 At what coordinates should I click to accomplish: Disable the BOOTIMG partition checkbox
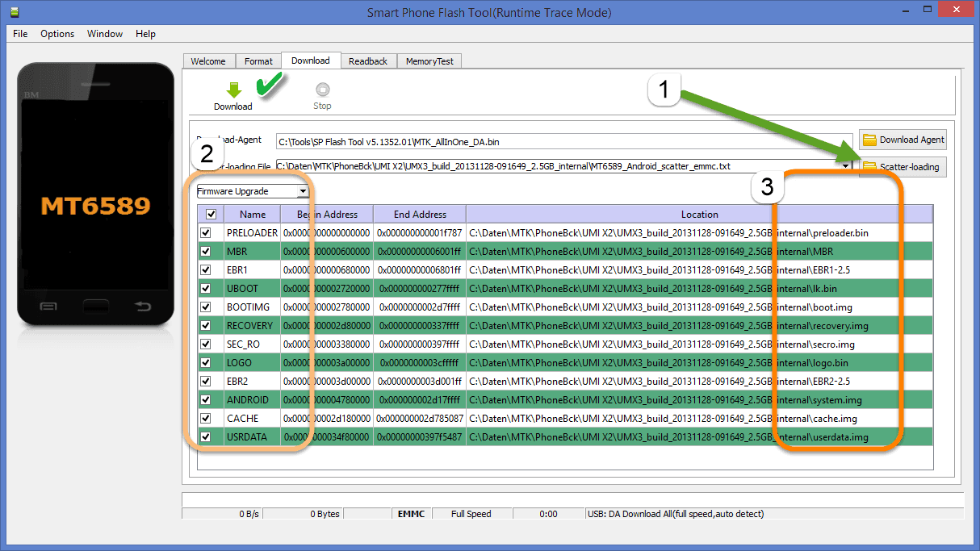[206, 307]
